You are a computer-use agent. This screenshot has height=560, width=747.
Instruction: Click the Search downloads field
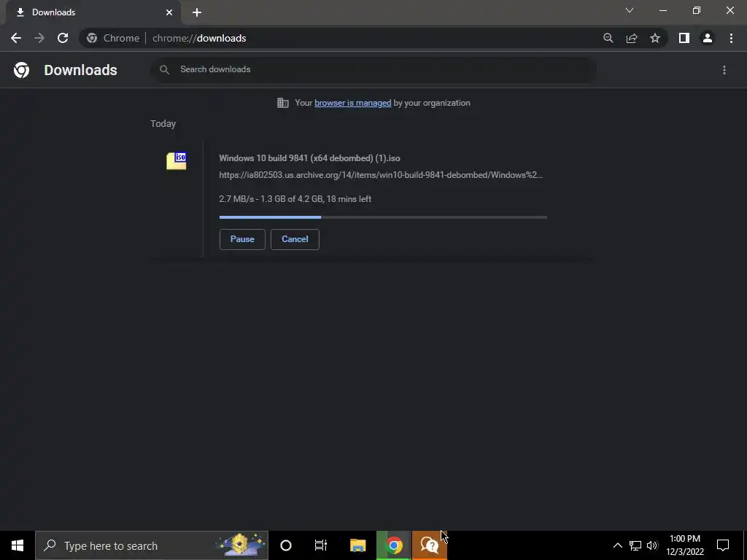point(373,69)
